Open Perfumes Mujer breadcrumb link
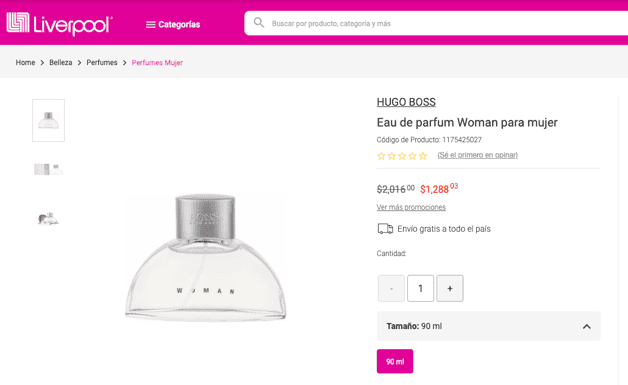 157,62
